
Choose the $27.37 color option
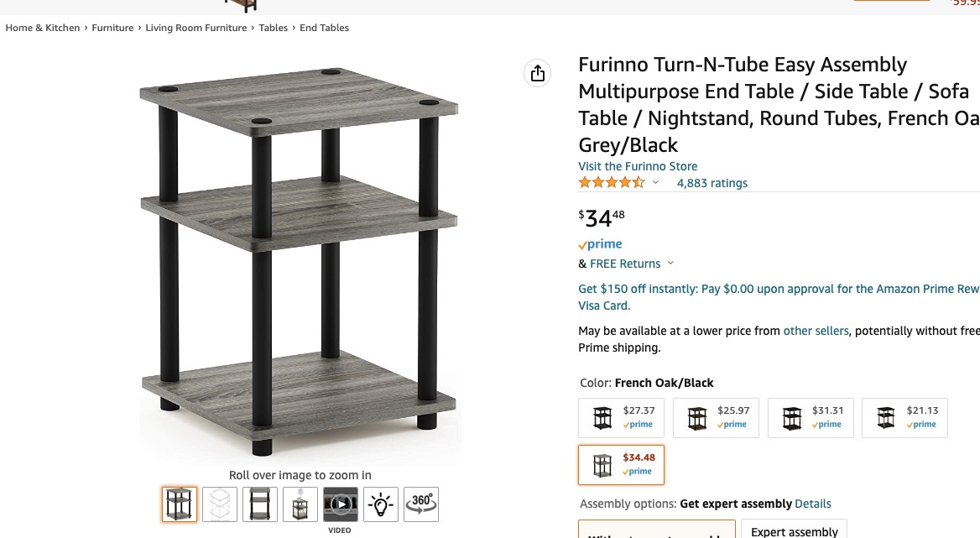tap(622, 418)
